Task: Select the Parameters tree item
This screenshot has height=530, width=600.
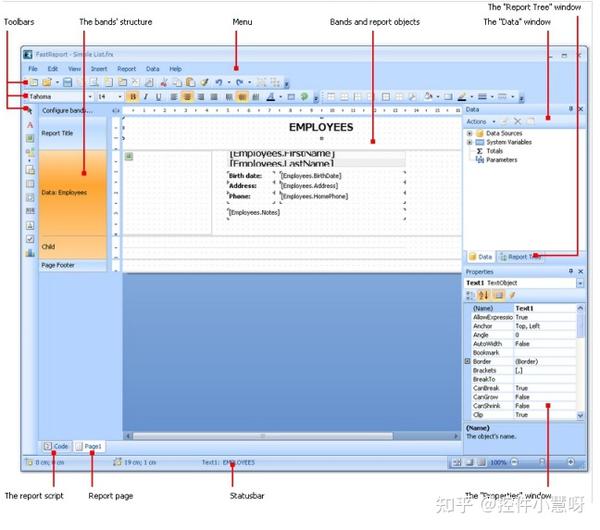Action: coord(501,160)
